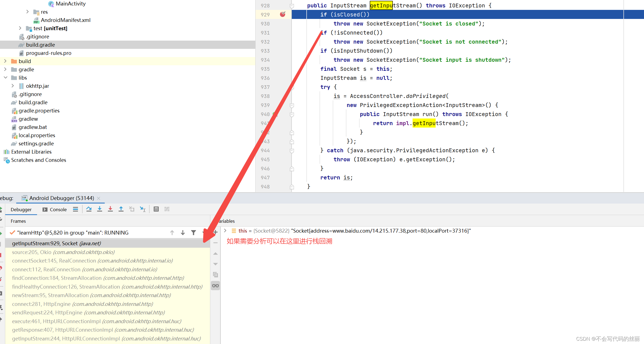Remove watch with minus icon
This screenshot has height=344, width=644.
click(215, 243)
